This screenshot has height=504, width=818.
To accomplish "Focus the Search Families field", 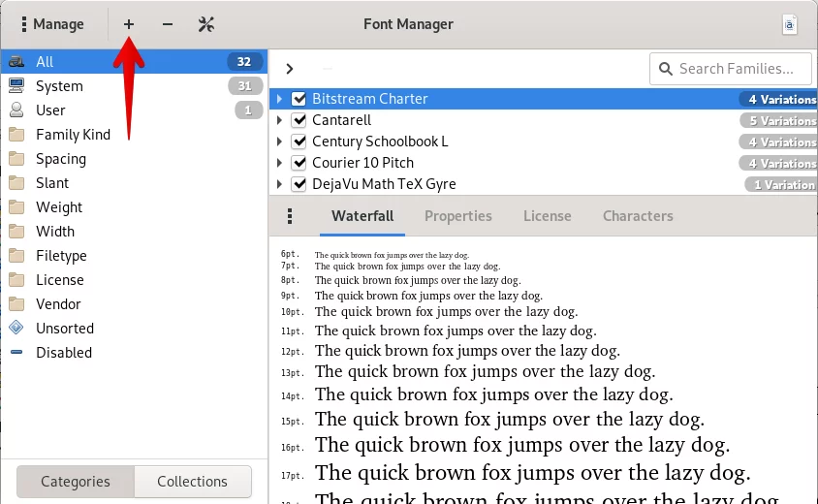I will [x=731, y=69].
